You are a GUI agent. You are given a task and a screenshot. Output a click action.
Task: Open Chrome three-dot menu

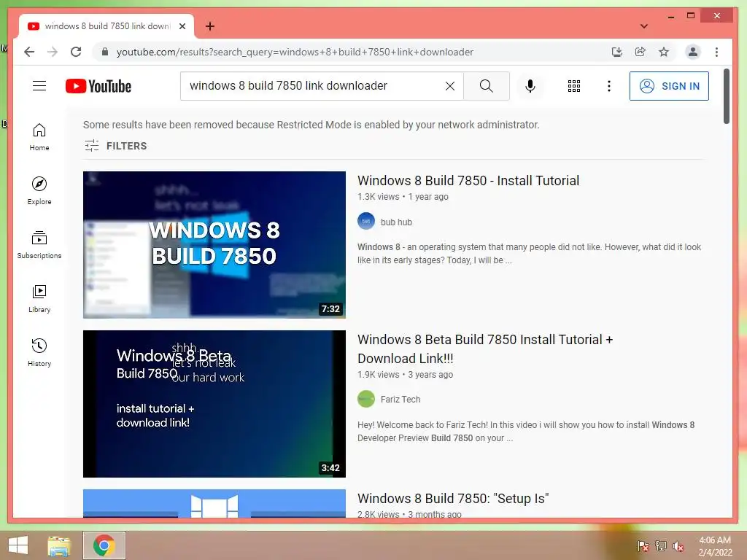coord(716,52)
